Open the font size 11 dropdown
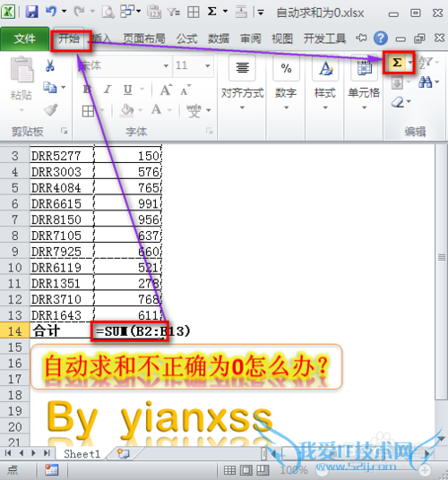This screenshot has height=480, width=448. coord(207,65)
